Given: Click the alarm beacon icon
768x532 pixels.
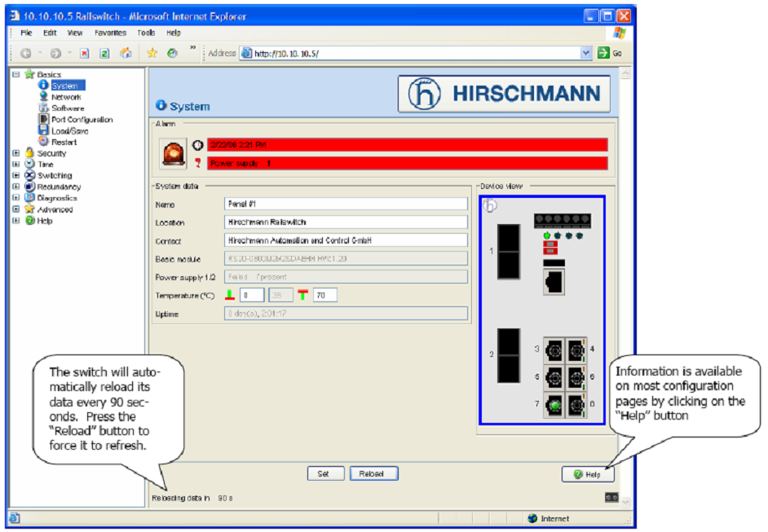Looking at the screenshot, I should tap(173, 153).
